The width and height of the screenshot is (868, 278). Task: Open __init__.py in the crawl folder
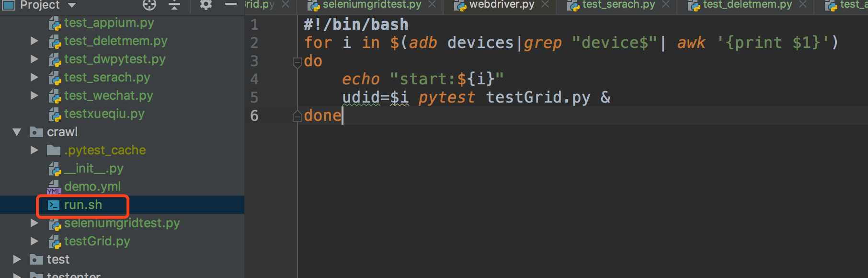click(x=94, y=169)
